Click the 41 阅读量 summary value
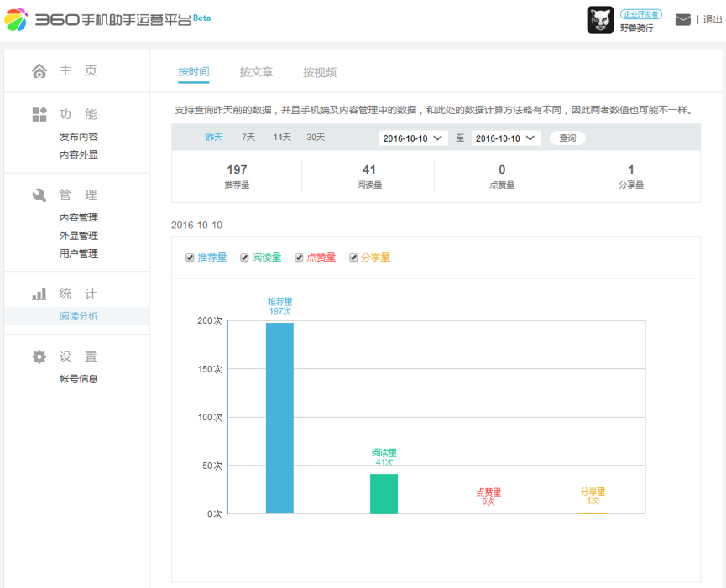The width and height of the screenshot is (726, 588). (x=369, y=169)
